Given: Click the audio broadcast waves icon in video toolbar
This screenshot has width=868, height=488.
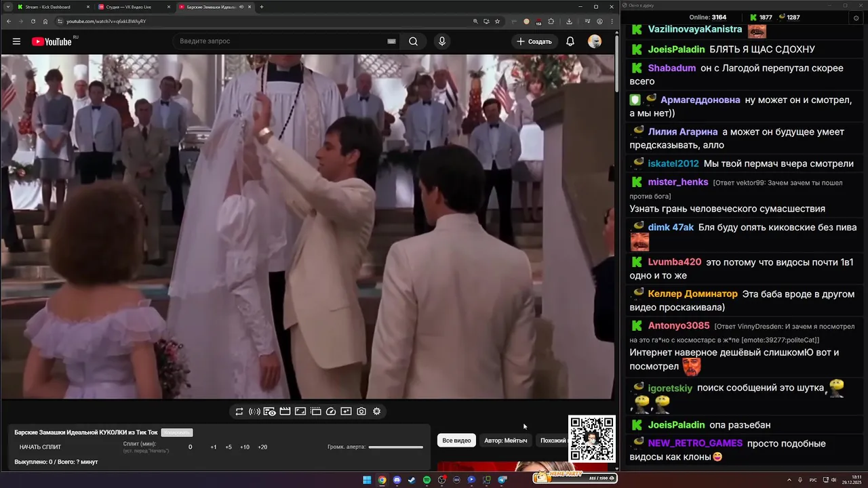Looking at the screenshot, I should tap(254, 411).
